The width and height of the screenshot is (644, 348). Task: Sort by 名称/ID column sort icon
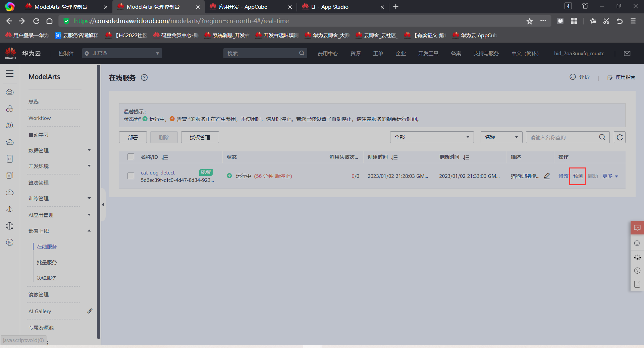(x=165, y=157)
